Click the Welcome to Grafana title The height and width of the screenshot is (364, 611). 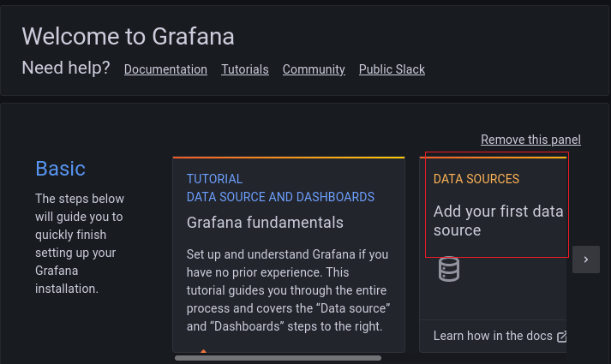[128, 36]
